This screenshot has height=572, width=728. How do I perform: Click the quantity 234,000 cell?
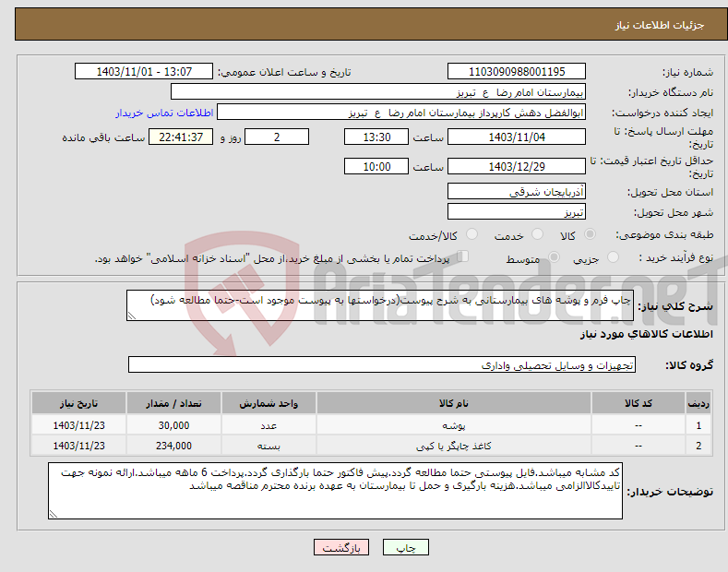[x=173, y=446]
